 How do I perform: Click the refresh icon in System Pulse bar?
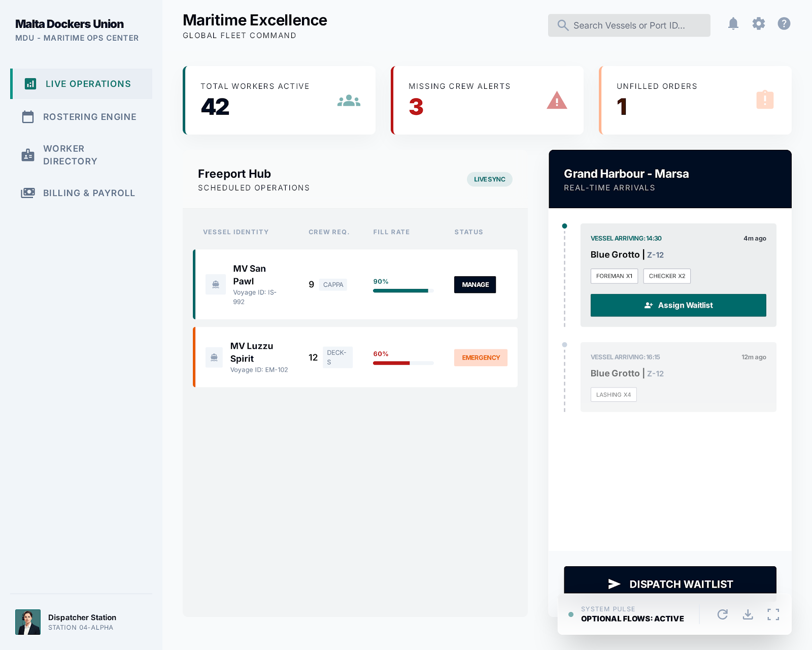pyautogui.click(x=722, y=614)
